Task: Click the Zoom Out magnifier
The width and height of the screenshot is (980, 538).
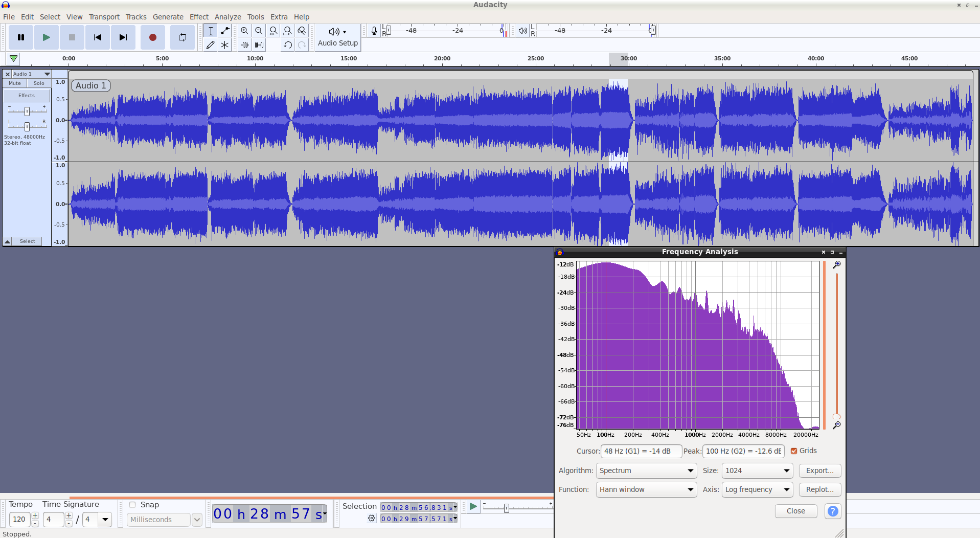Action: [259, 31]
